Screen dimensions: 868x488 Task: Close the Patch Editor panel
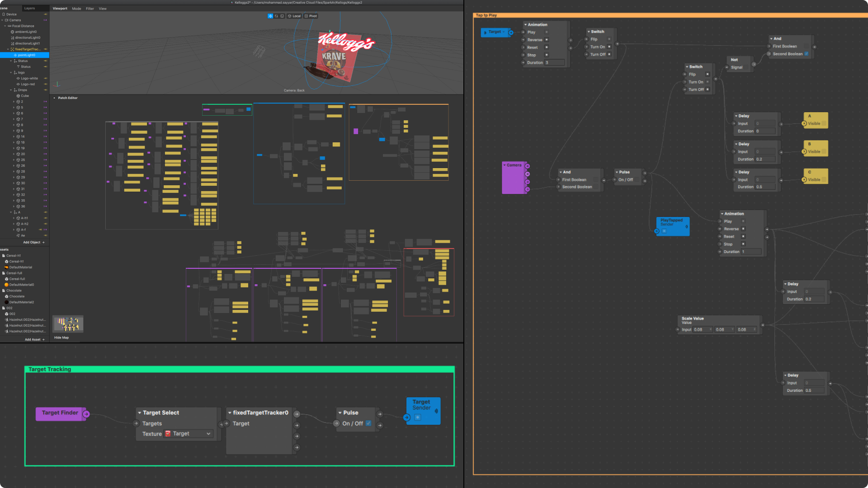tap(54, 98)
